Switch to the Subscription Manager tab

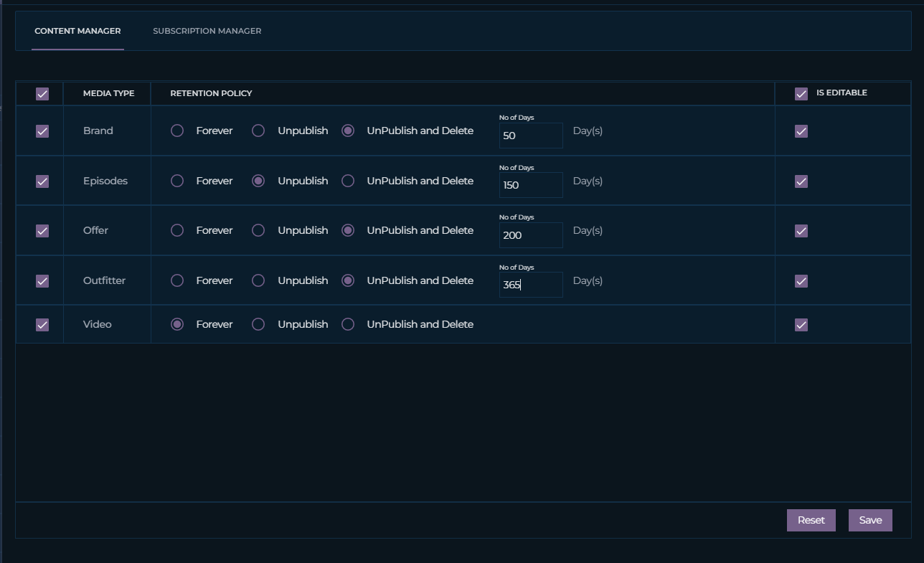pos(207,31)
